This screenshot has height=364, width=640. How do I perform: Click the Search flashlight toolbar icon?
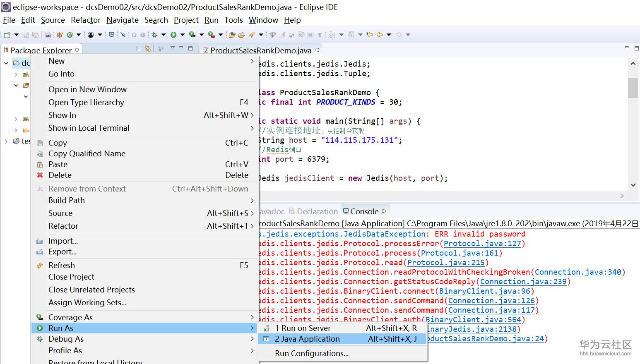252,35
